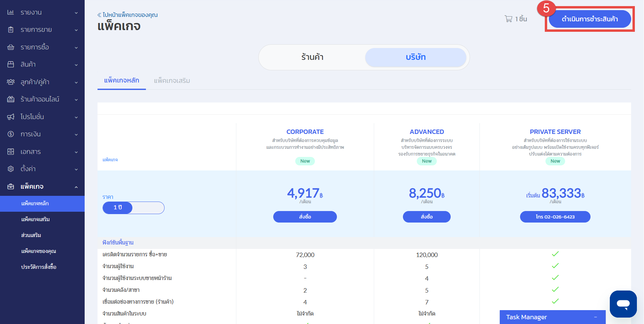644x324 pixels.
Task: Click the purchases basket icon in sidebar
Action: point(11,47)
